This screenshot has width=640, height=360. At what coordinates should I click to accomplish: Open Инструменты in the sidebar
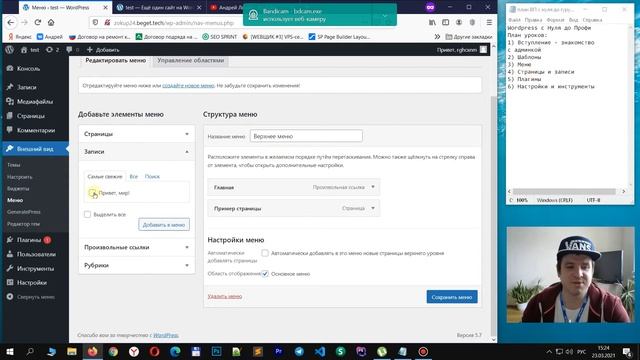pyautogui.click(x=35, y=269)
